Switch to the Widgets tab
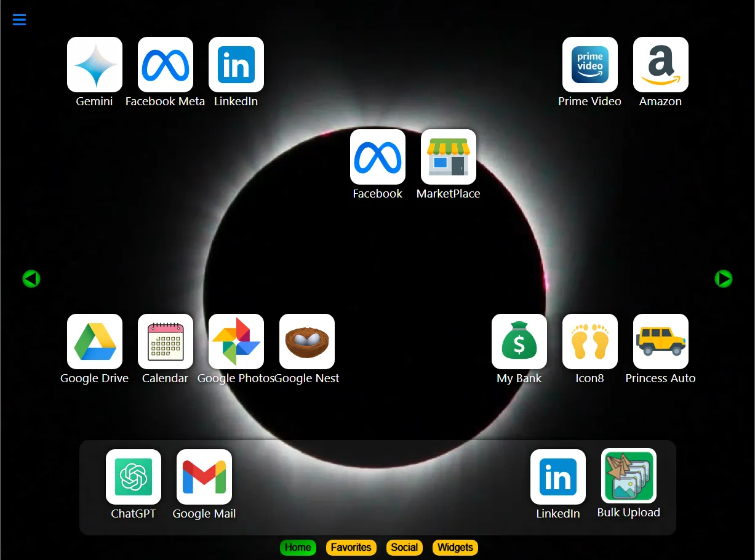This screenshot has width=755, height=560. (x=455, y=547)
